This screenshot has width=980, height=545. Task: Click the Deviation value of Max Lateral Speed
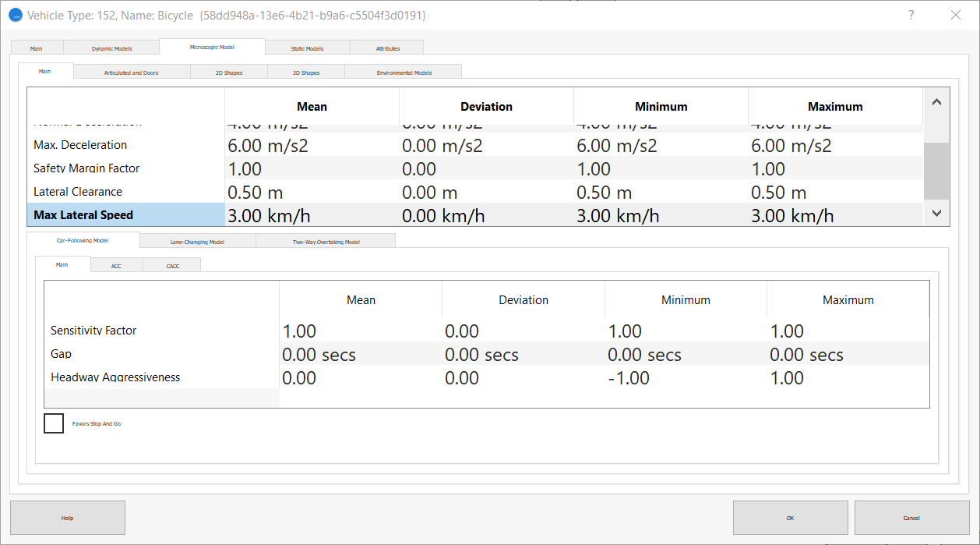(x=486, y=215)
